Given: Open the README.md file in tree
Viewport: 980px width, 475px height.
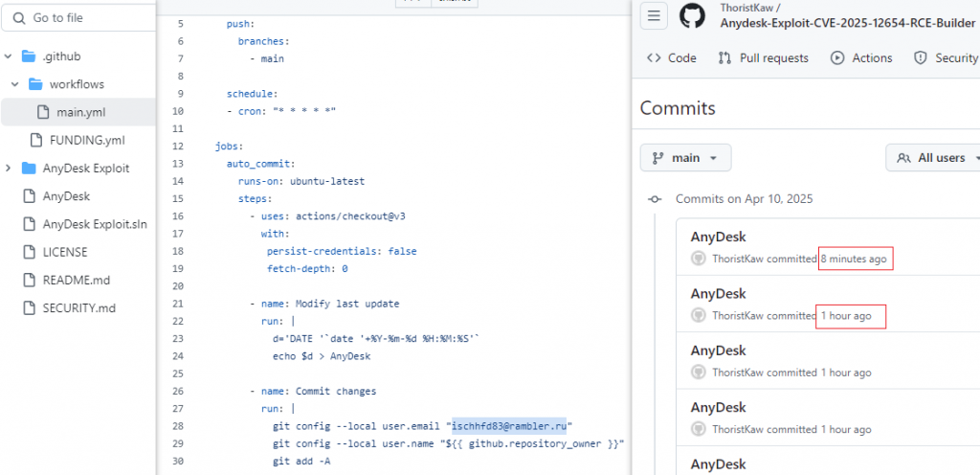Looking at the screenshot, I should pos(77,280).
